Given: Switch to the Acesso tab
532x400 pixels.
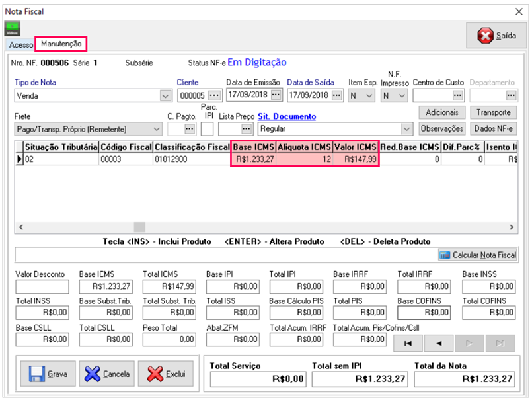Looking at the screenshot, I should click(20, 45).
